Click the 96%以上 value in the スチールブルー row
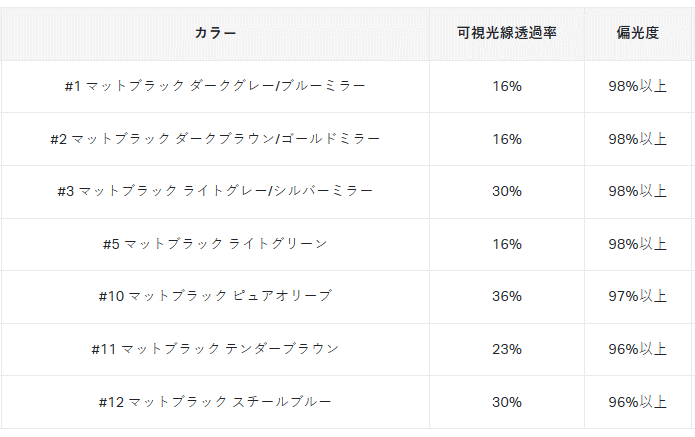 [x=637, y=402]
